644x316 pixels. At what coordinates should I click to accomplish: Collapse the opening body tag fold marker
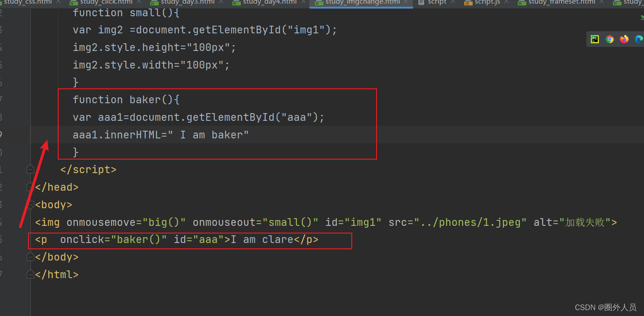(30, 205)
